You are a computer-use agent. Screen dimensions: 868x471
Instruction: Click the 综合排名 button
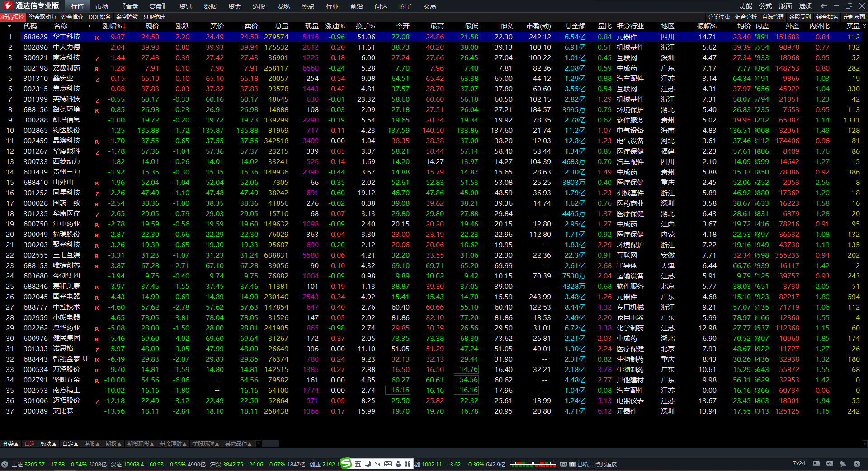click(827, 17)
